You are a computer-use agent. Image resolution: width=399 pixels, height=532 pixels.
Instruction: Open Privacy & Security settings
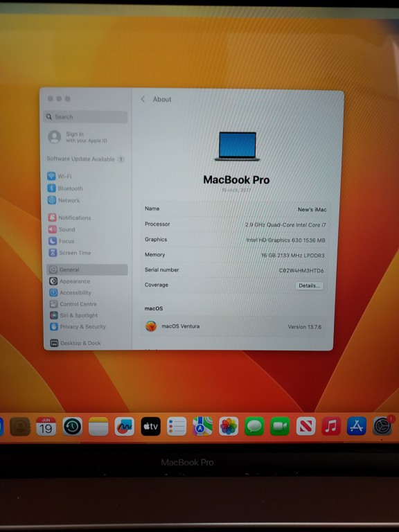[78, 326]
